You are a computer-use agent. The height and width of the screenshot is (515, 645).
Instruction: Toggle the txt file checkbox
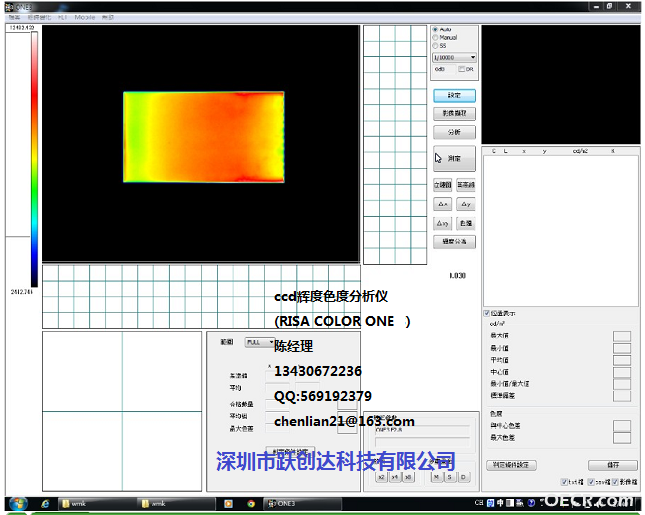(x=564, y=482)
